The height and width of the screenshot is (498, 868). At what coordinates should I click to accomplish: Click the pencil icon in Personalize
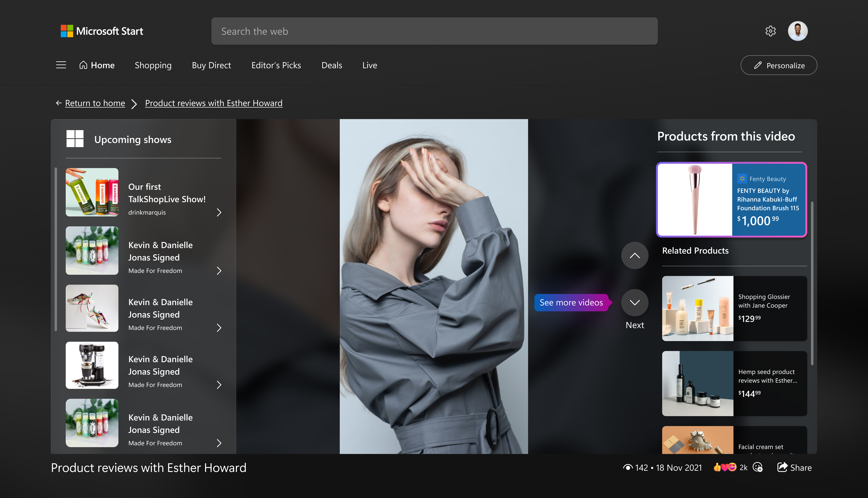[758, 65]
